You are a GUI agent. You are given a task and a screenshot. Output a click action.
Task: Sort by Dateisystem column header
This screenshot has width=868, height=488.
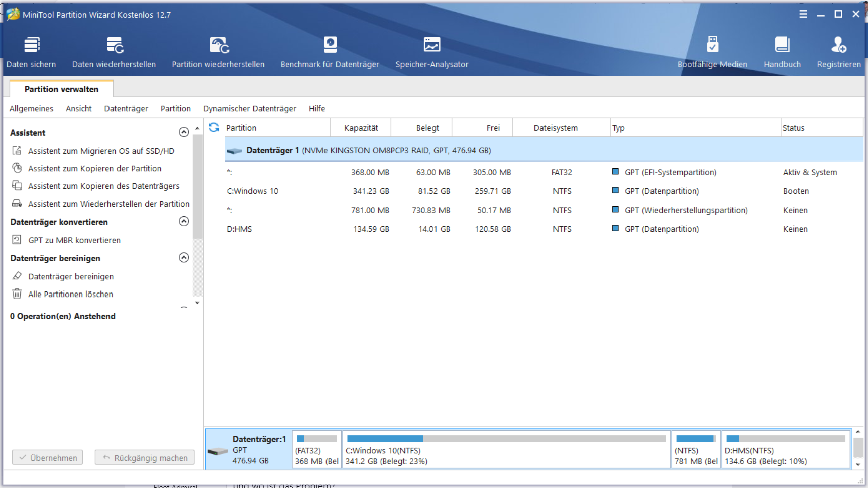(x=562, y=128)
